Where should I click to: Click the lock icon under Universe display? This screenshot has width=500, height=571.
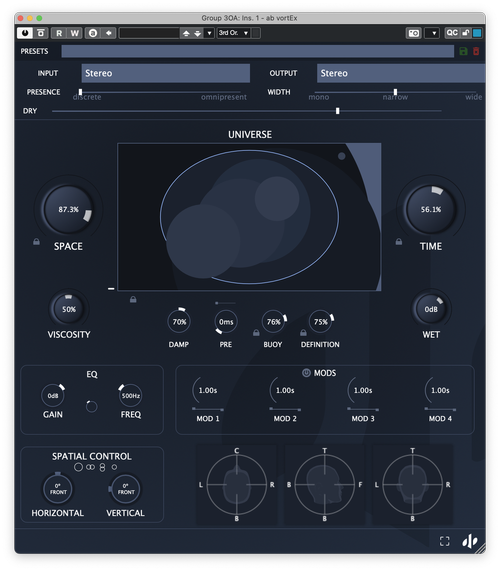click(133, 299)
